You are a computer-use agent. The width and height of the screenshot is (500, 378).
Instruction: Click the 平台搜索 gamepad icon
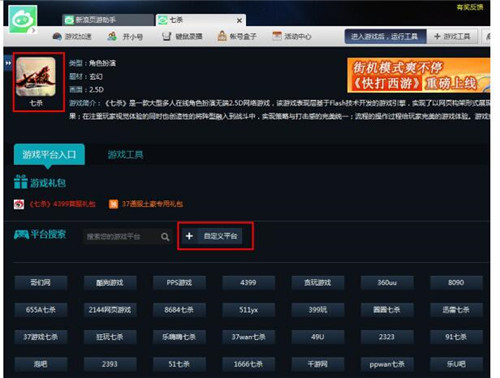tap(21, 235)
